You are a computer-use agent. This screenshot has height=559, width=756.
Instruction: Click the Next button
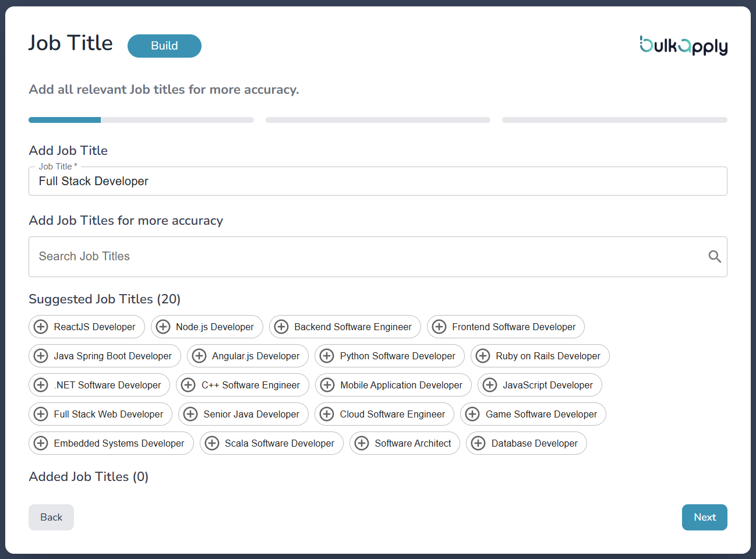(x=704, y=517)
